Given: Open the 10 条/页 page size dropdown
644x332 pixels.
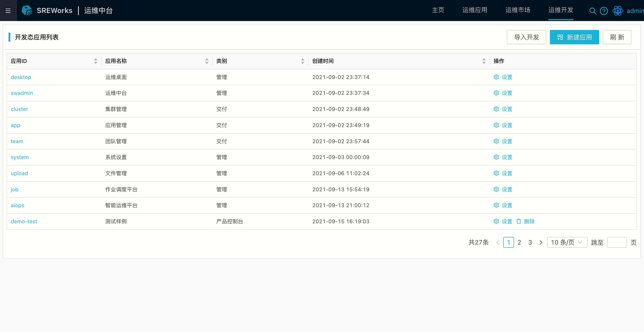Looking at the screenshot, I should [567, 242].
